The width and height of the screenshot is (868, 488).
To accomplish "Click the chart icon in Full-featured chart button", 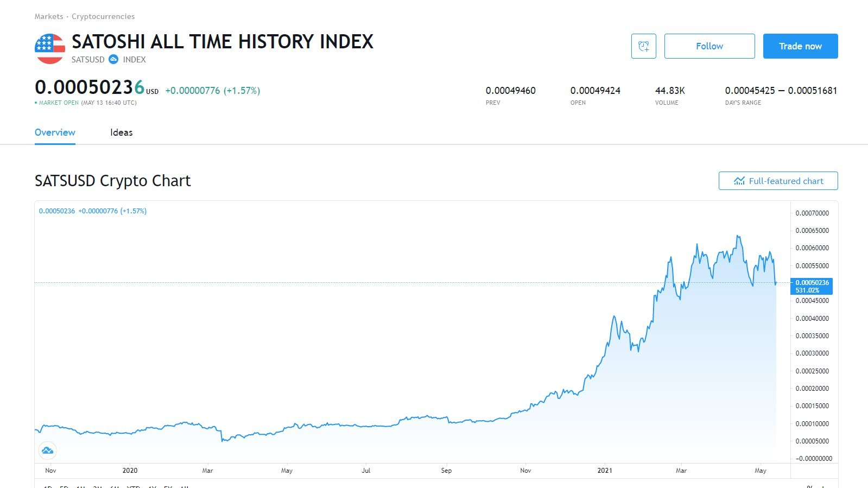I will (739, 181).
